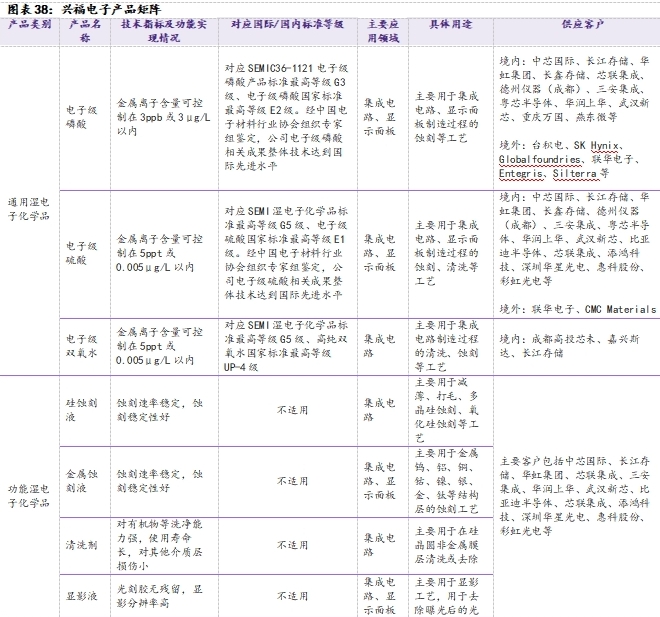This screenshot has width=660, height=617.
Task: Click 电子级双氧水 usage '清洗、蚀刻等工艺' cell
Action: point(447,346)
